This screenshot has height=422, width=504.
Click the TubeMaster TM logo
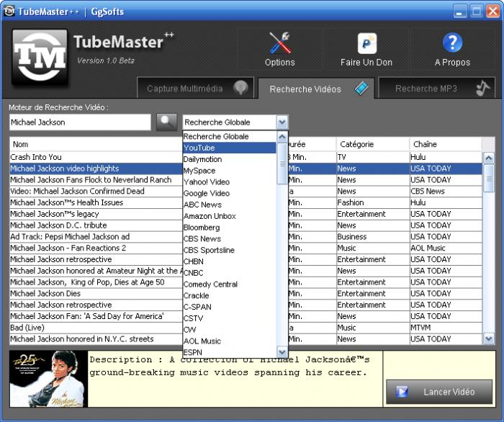[40, 57]
